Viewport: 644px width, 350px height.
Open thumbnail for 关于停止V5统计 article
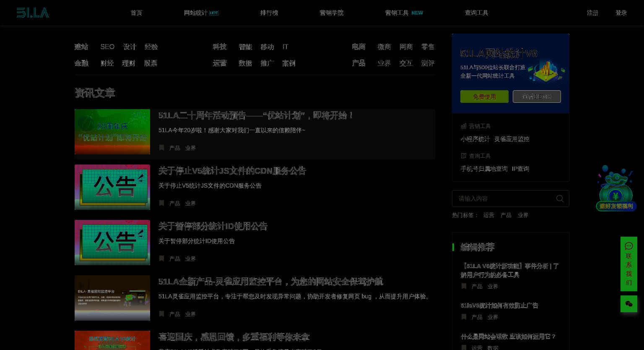click(x=112, y=187)
